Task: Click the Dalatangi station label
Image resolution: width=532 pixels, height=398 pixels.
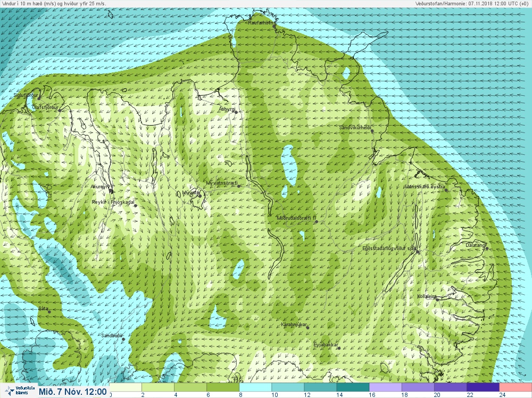Action: [476, 245]
